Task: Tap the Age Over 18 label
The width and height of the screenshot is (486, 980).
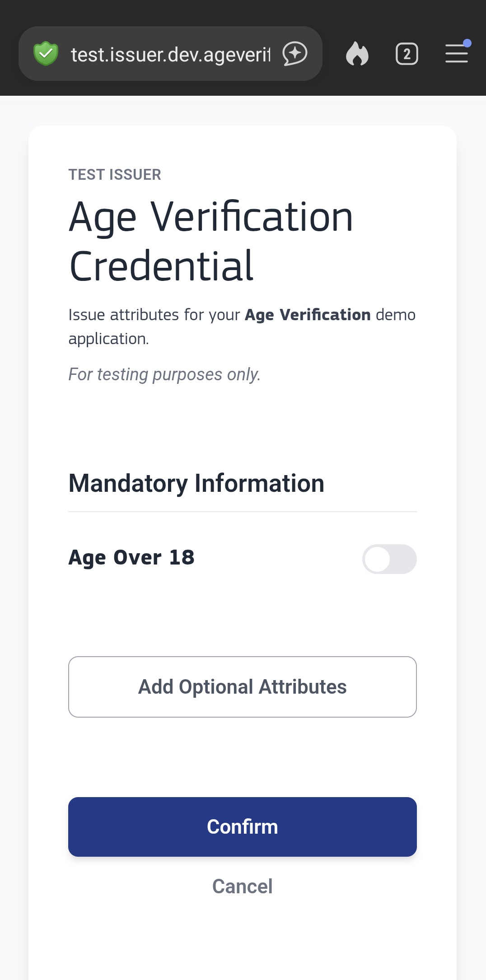Action: click(131, 558)
